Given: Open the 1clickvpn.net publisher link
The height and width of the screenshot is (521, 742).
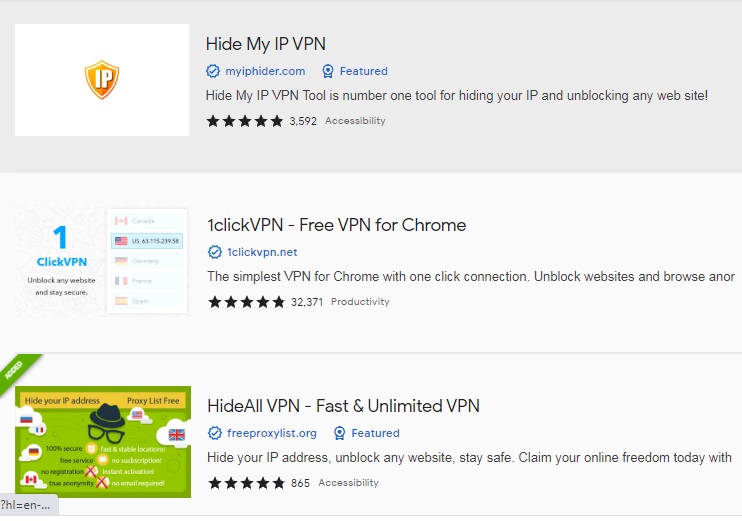Looking at the screenshot, I should coord(262,252).
